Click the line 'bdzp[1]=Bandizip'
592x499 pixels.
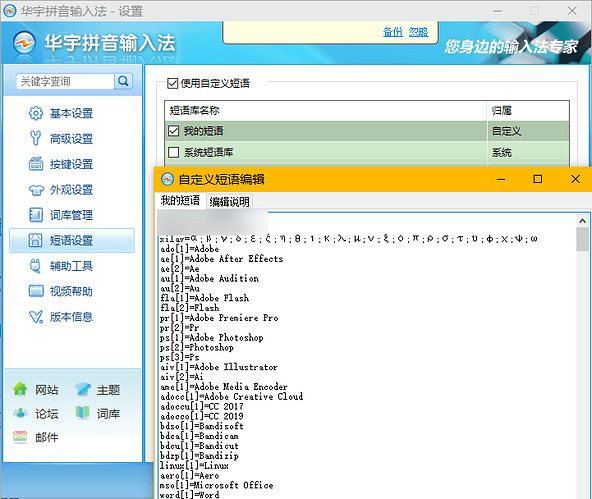point(199,455)
